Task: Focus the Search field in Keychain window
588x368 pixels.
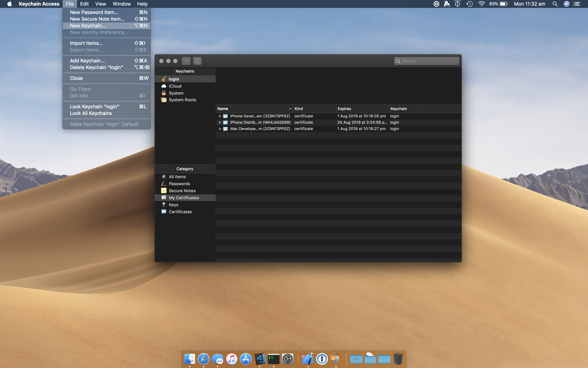Action: tap(426, 61)
